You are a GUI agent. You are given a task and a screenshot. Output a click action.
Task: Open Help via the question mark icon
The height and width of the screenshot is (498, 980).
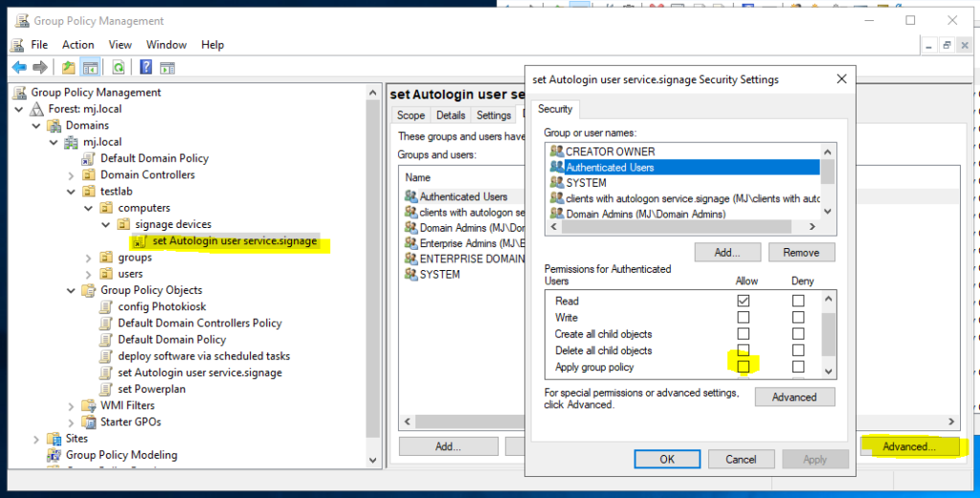coord(145,67)
